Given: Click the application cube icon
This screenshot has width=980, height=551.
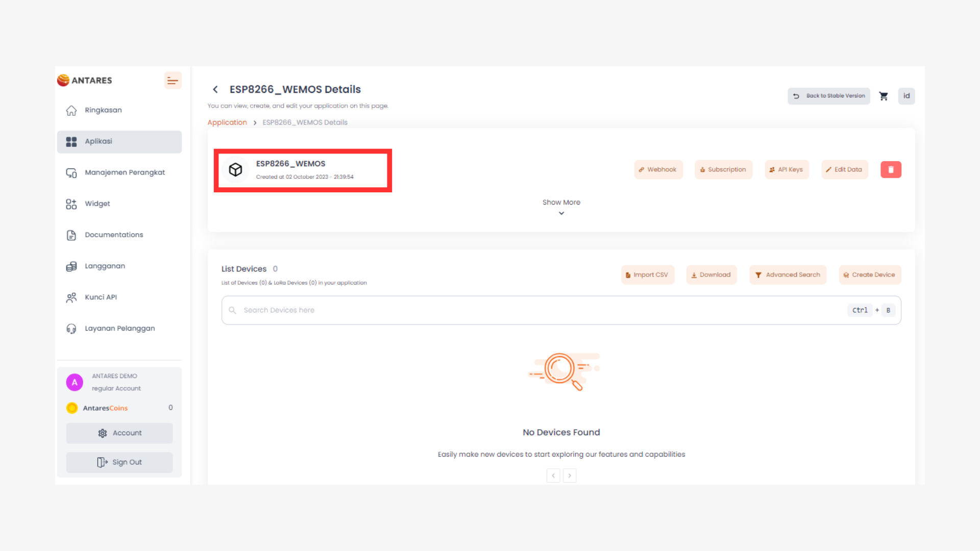Looking at the screenshot, I should click(235, 169).
